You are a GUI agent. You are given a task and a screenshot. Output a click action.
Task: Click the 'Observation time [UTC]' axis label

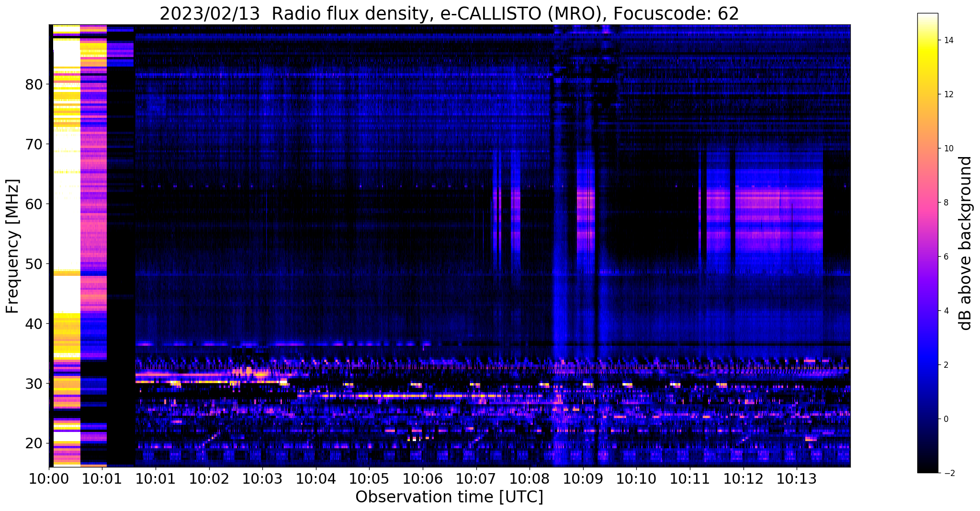tap(449, 497)
